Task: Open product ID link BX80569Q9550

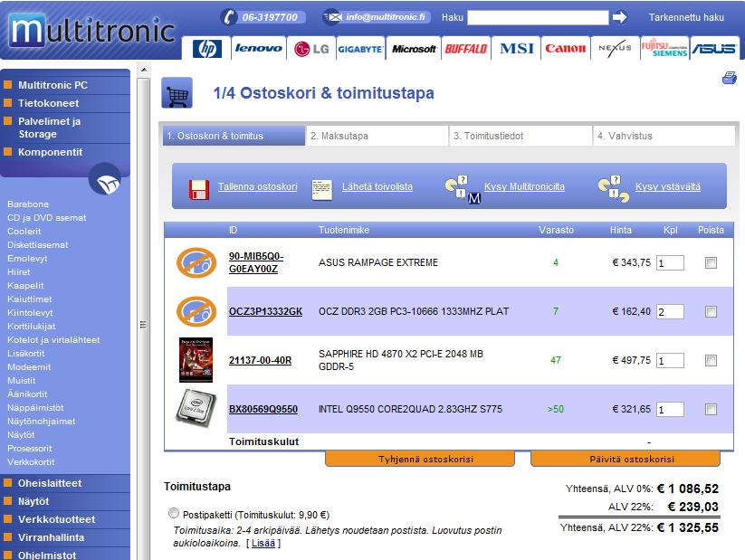Action: [x=263, y=410]
